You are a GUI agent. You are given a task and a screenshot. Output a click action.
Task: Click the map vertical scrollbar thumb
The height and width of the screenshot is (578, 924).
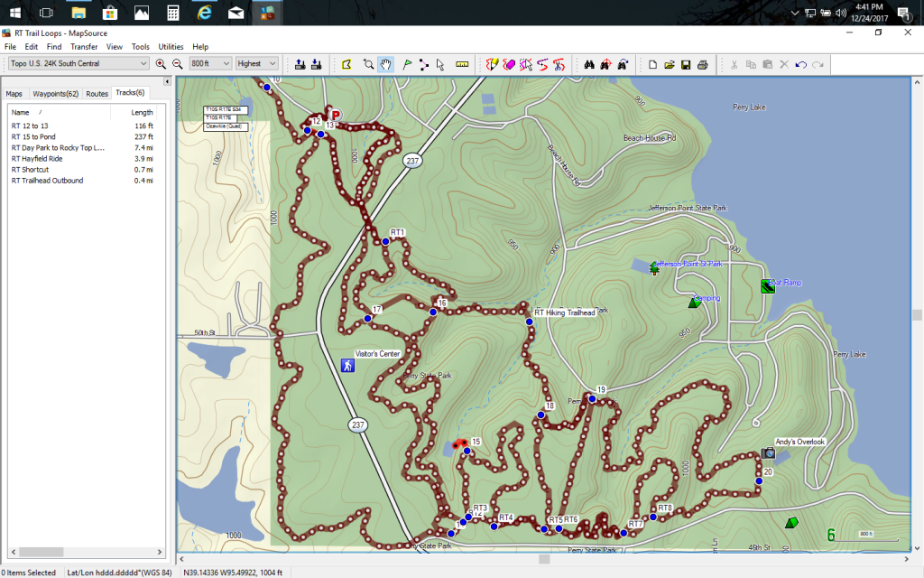click(917, 315)
